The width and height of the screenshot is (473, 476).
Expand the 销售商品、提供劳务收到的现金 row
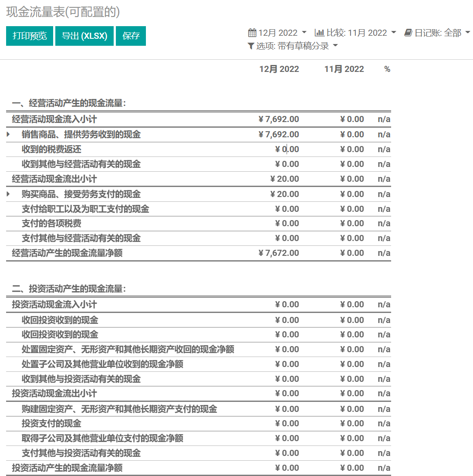coord(8,134)
